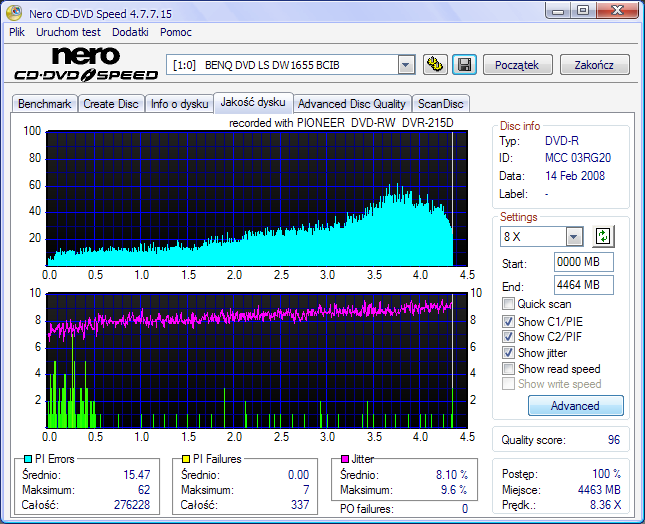Image resolution: width=645 pixels, height=524 pixels.
Task: Uncheck Show C2/PIF
Action: pos(508,337)
